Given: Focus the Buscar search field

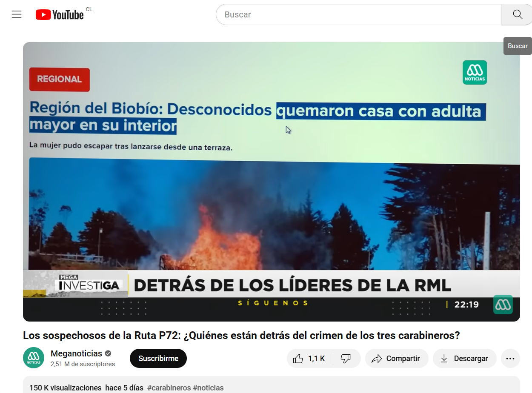Looking at the screenshot, I should pos(358,14).
